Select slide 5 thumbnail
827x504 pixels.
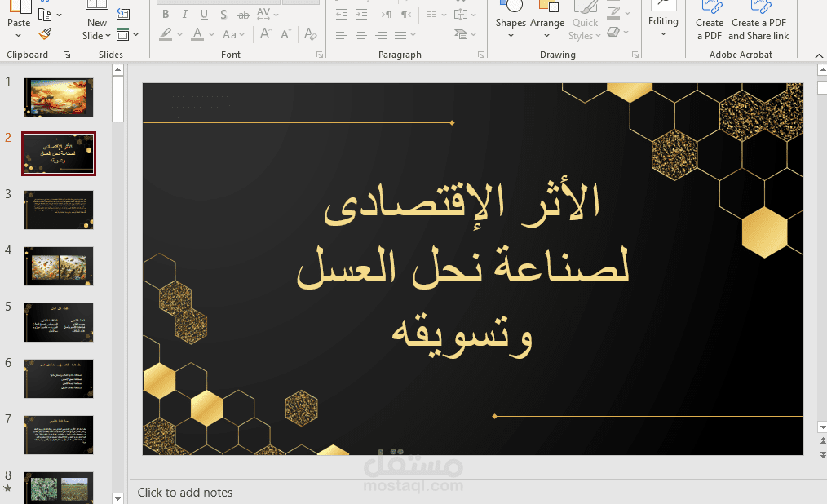59,323
